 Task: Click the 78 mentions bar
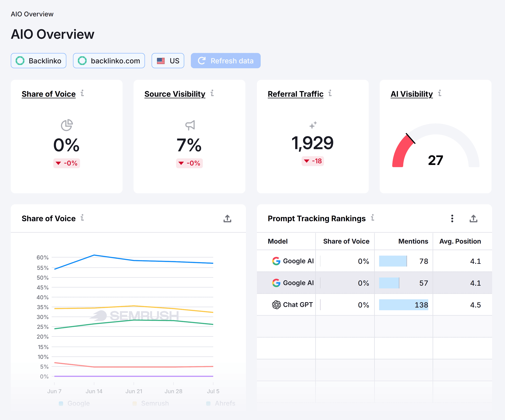[x=393, y=261]
